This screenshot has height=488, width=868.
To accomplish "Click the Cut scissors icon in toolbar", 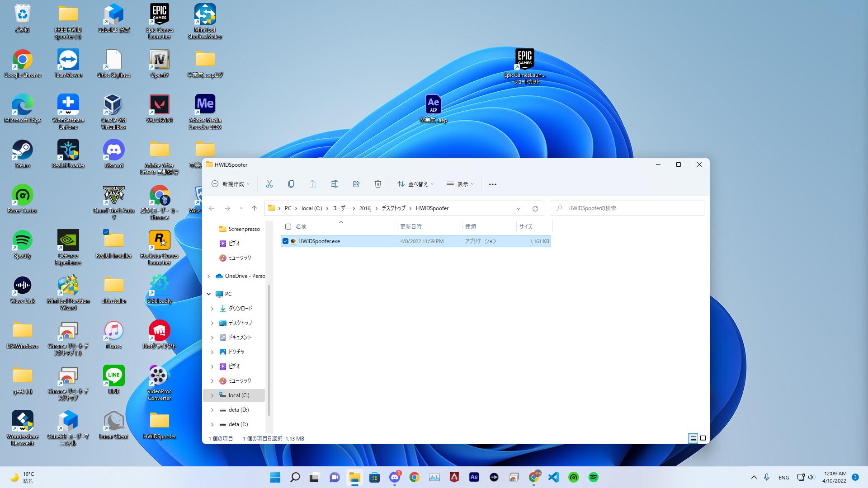I will pos(269,184).
